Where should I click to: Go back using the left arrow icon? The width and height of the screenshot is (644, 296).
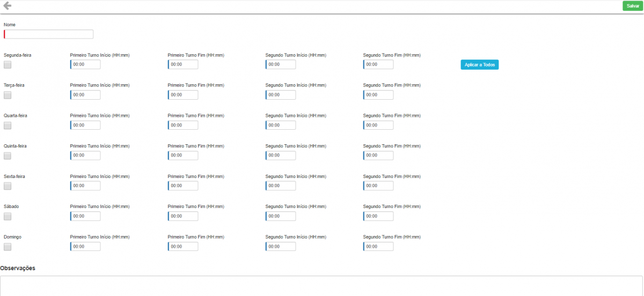point(7,6)
